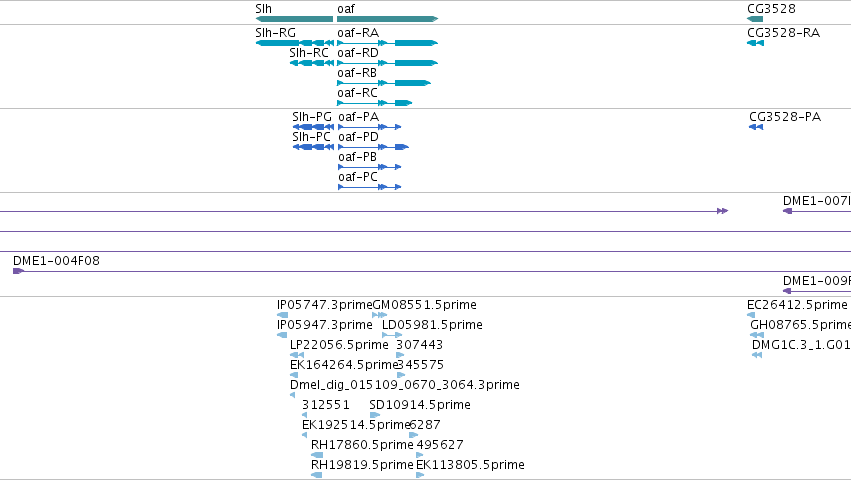The width and height of the screenshot is (851, 480).
Task: Select EST SD10914.5prime
Action: pos(374,415)
